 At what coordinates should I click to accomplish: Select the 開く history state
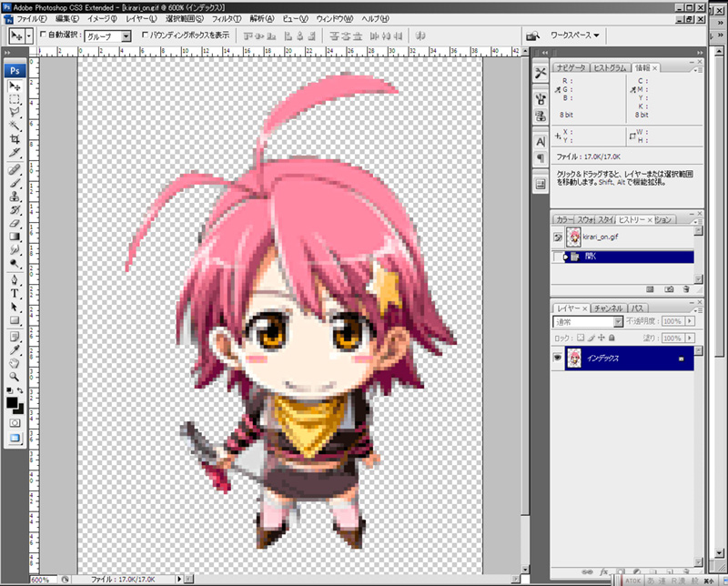pos(629,257)
